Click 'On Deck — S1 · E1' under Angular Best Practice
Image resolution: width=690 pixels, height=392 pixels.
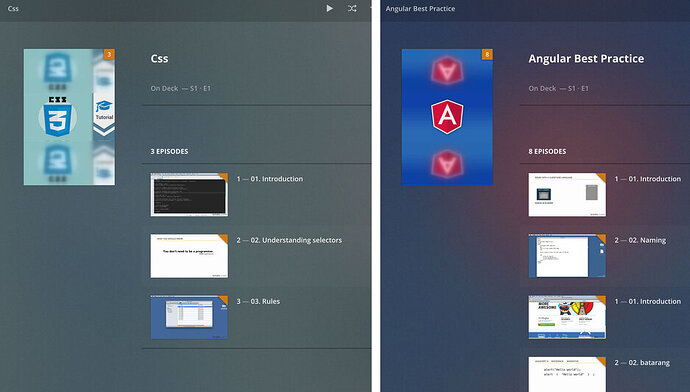click(x=558, y=88)
